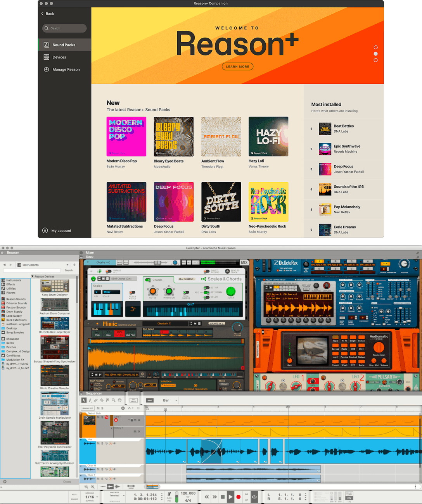Collapse the Mimic Creative Sampler device
The image size is (422, 504).
tap(88, 323)
